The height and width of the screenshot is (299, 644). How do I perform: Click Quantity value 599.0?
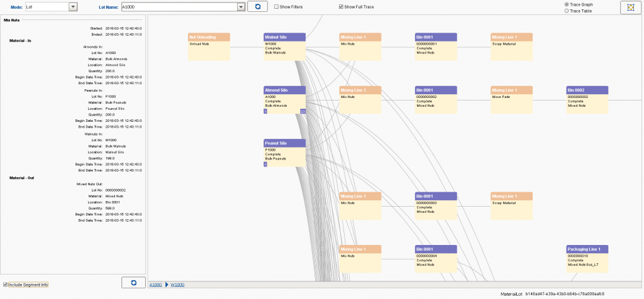point(110,209)
